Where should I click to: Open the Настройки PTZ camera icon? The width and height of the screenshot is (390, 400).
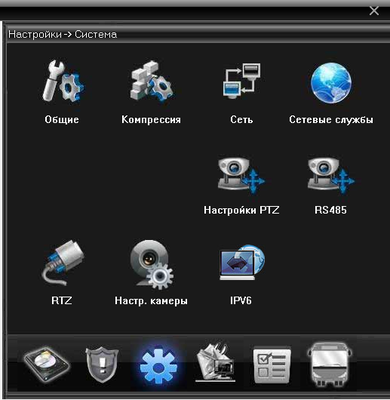click(241, 175)
